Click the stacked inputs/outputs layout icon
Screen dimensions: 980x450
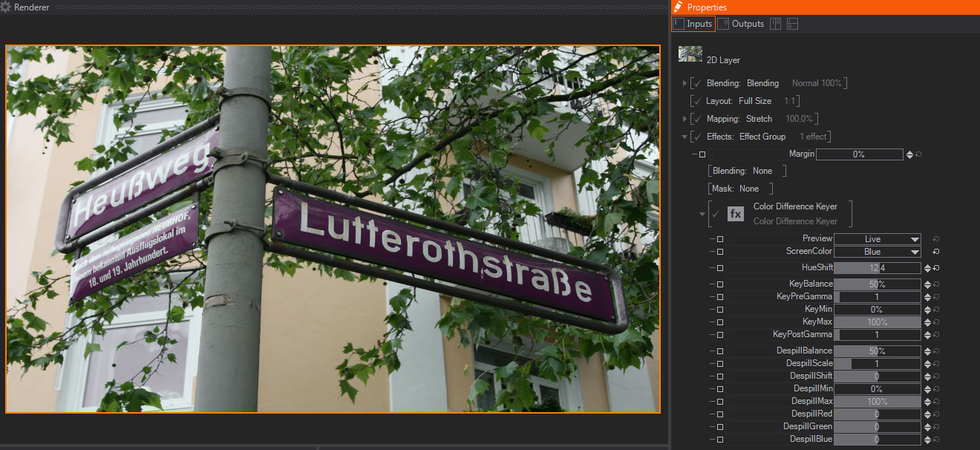[792, 24]
